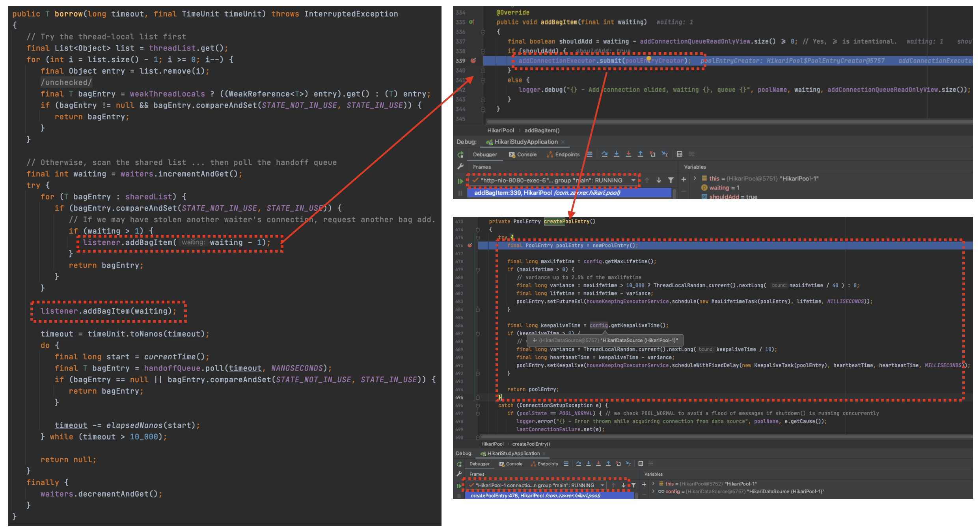
Task: Click Evaluate Expression calculator icon in upper debugger
Action: [680, 154]
